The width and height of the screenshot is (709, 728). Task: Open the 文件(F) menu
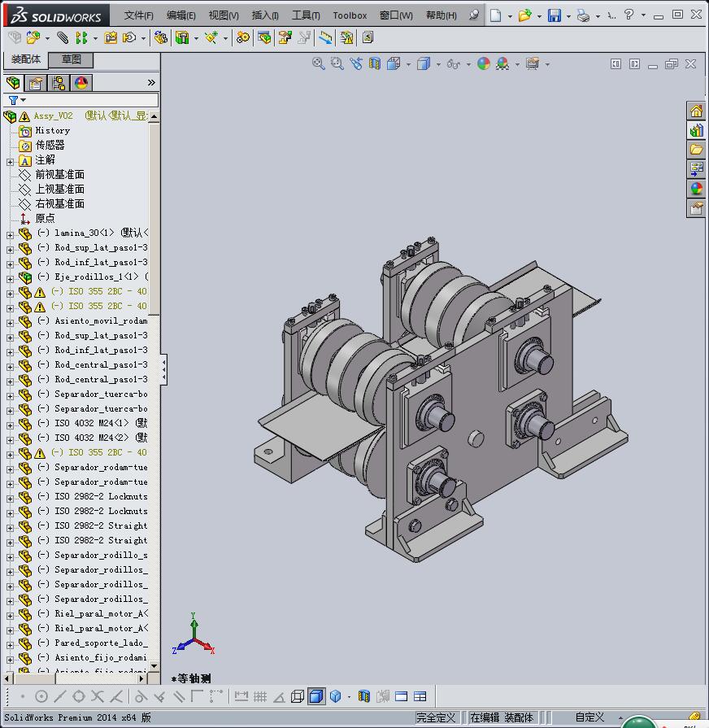coord(138,15)
